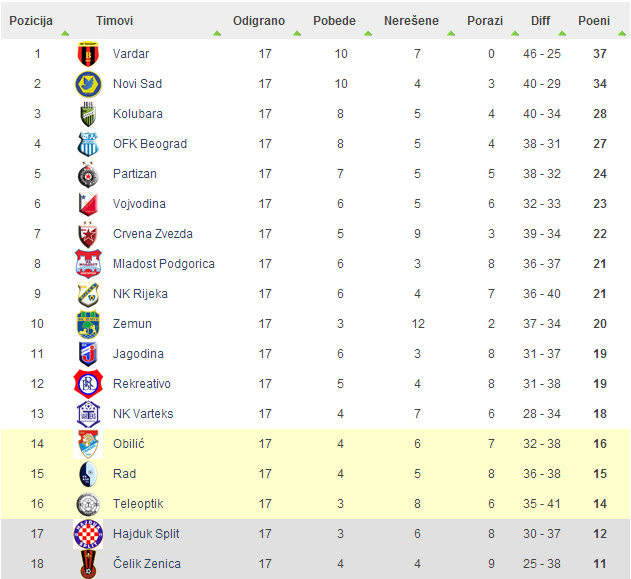Click the Timovi column header

click(114, 21)
